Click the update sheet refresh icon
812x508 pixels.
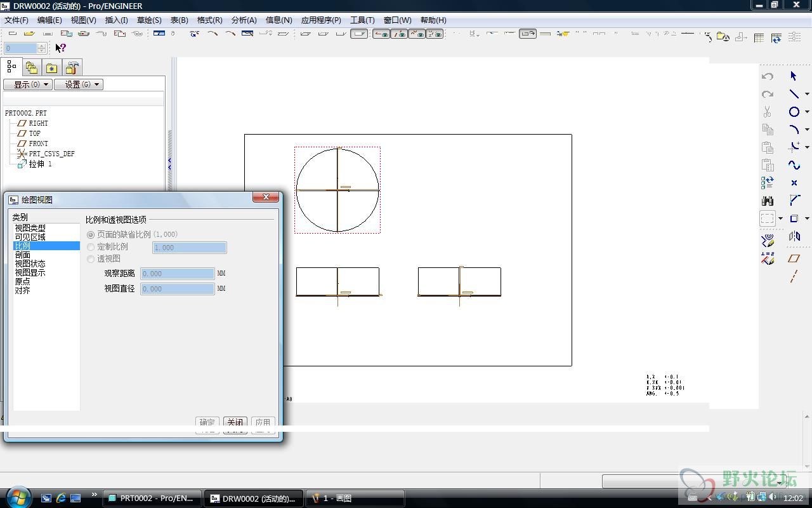[x=776, y=38]
